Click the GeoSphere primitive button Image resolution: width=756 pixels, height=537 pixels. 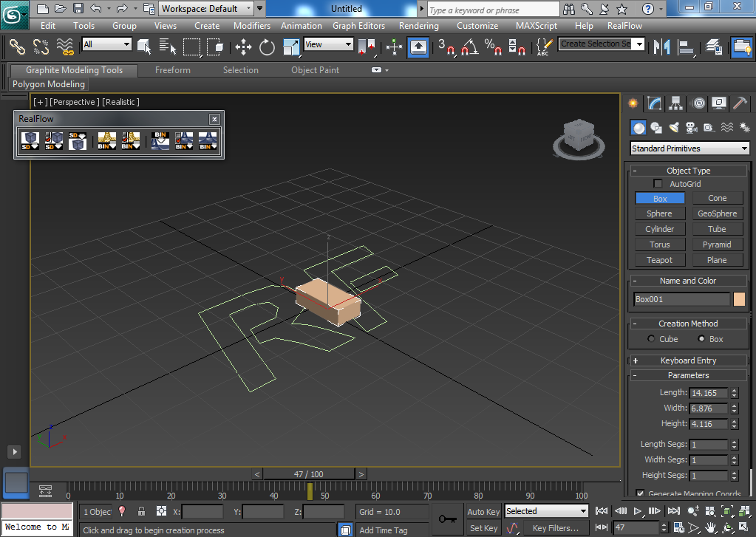(x=717, y=213)
